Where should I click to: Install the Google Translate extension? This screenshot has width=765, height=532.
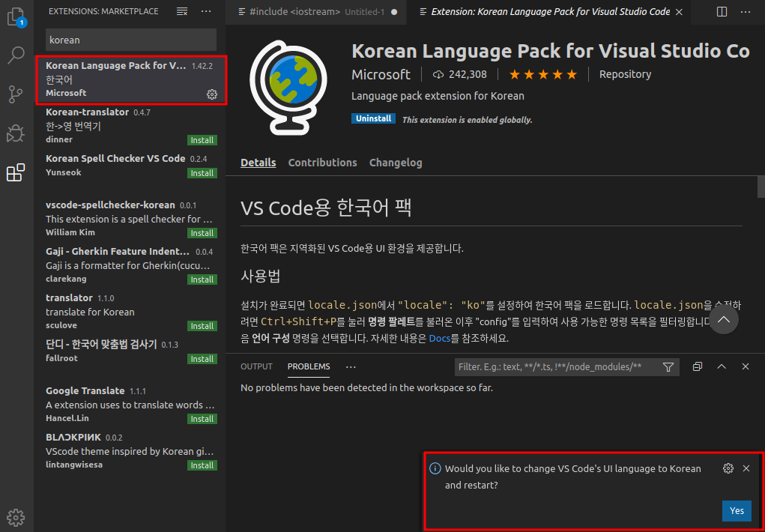pos(202,420)
